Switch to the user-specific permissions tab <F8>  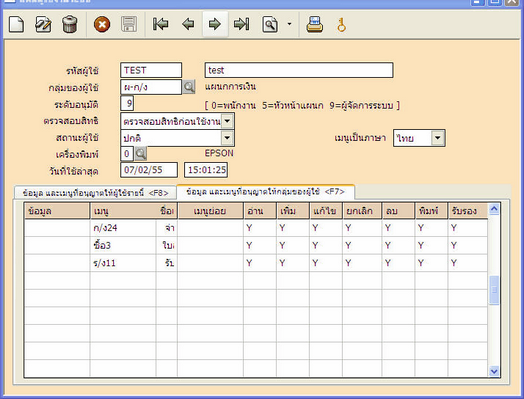95,193
